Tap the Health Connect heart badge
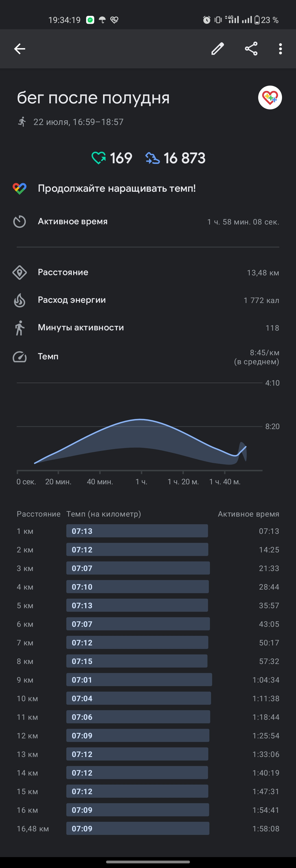Screen dimensions: 296x868 270,98
